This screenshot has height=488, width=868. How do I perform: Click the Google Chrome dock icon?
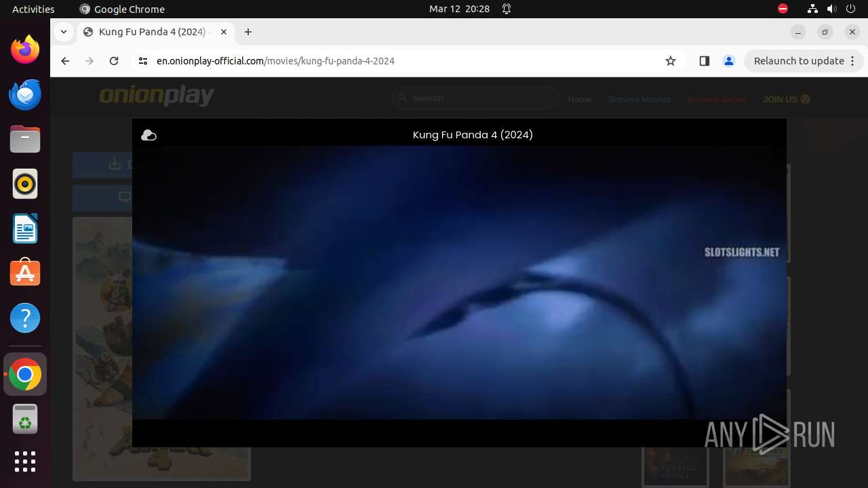click(x=25, y=374)
